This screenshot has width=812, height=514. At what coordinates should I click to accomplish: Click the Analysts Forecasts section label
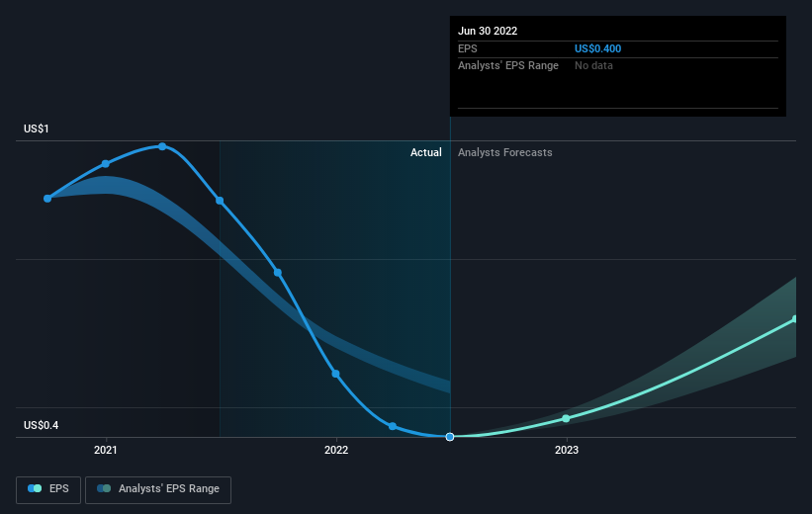click(x=505, y=152)
